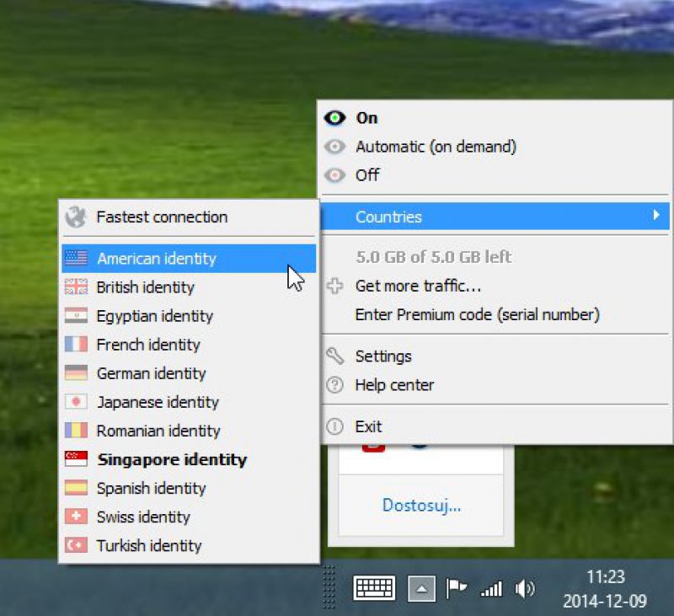The image size is (674, 616).
Task: Choose Fastest connection
Action: (189, 217)
